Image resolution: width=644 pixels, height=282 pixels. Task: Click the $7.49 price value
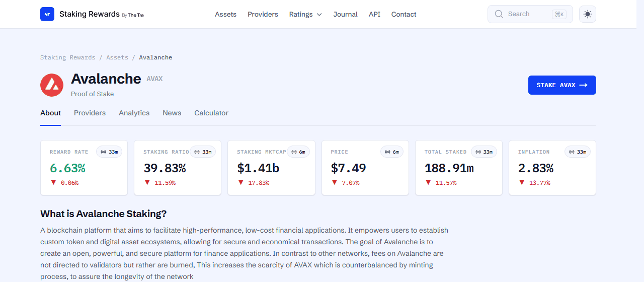[348, 168]
